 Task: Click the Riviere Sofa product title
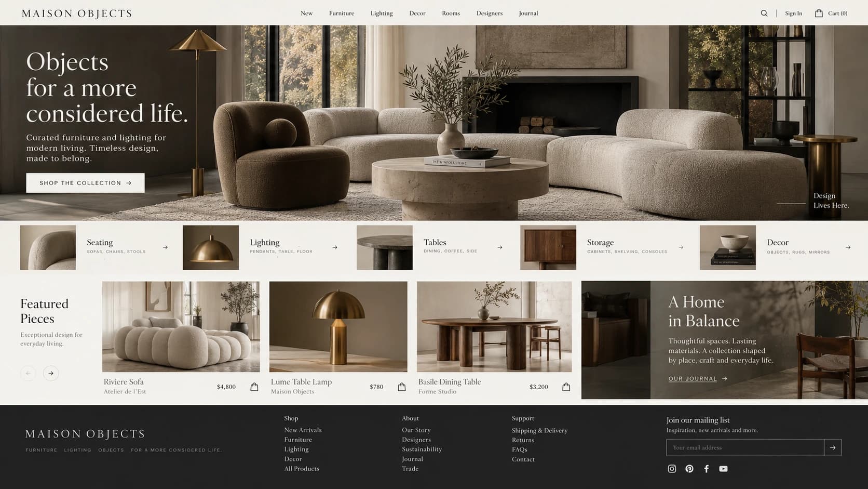click(124, 382)
